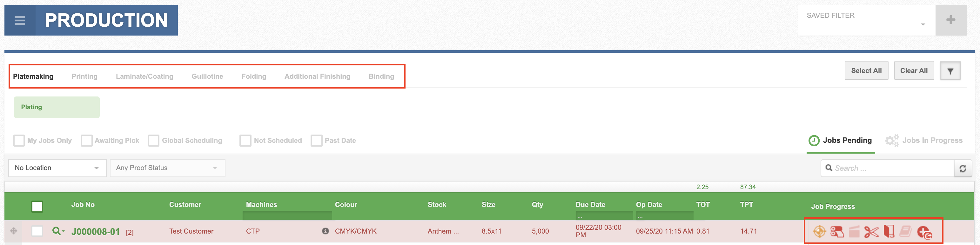Switch to the Platemaking tab
Screen dimensions: 980x245
tap(33, 76)
